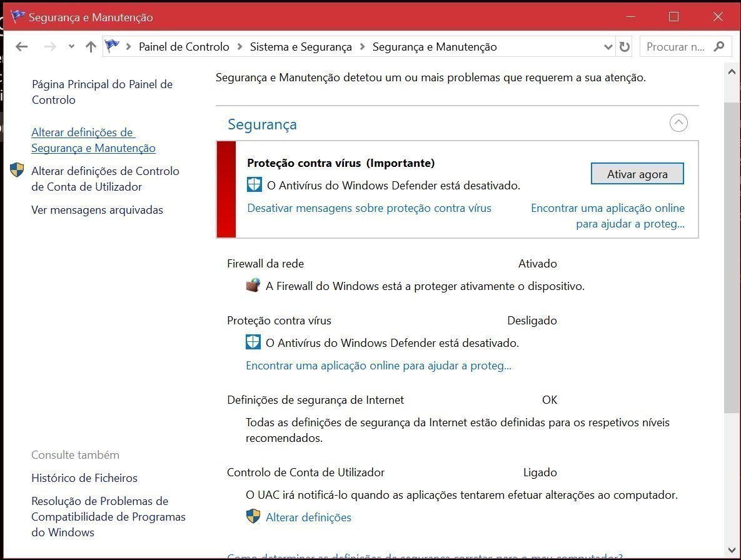Open Histórico de Ficheiros
Screen dimensions: 741x560
84,478
